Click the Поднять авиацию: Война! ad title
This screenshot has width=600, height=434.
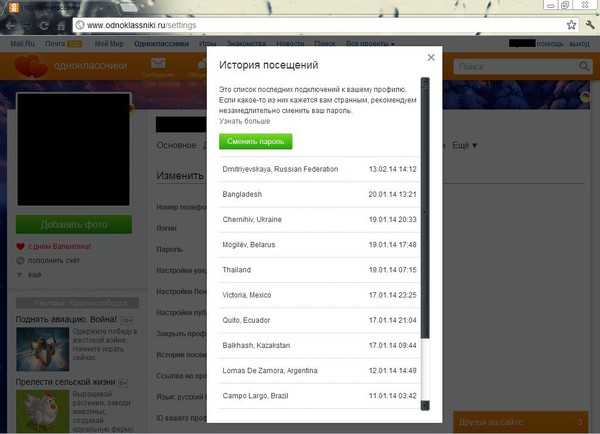pyautogui.click(x=66, y=319)
